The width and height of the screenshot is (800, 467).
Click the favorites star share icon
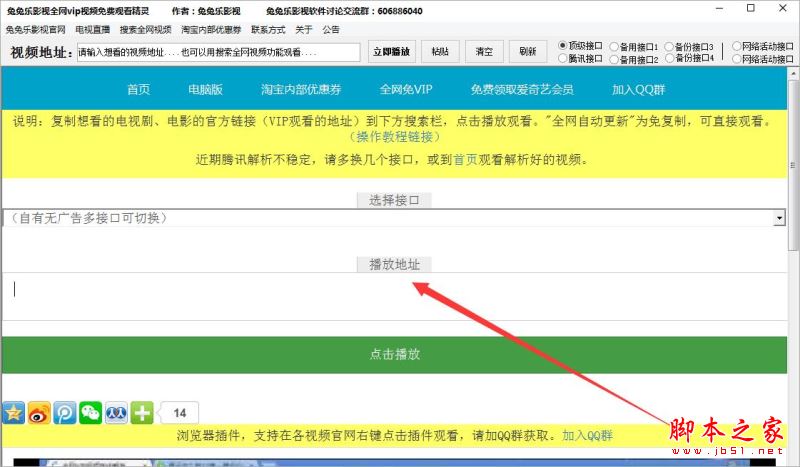14,412
